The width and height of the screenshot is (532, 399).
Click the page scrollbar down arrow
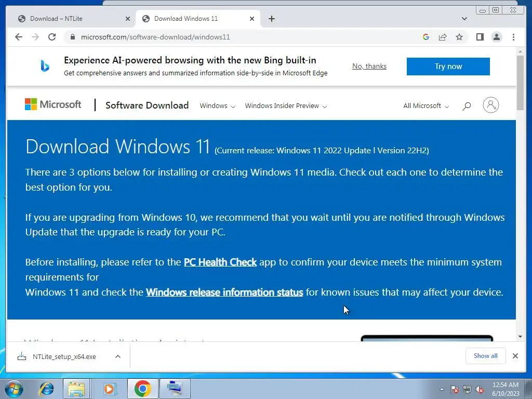(x=520, y=337)
